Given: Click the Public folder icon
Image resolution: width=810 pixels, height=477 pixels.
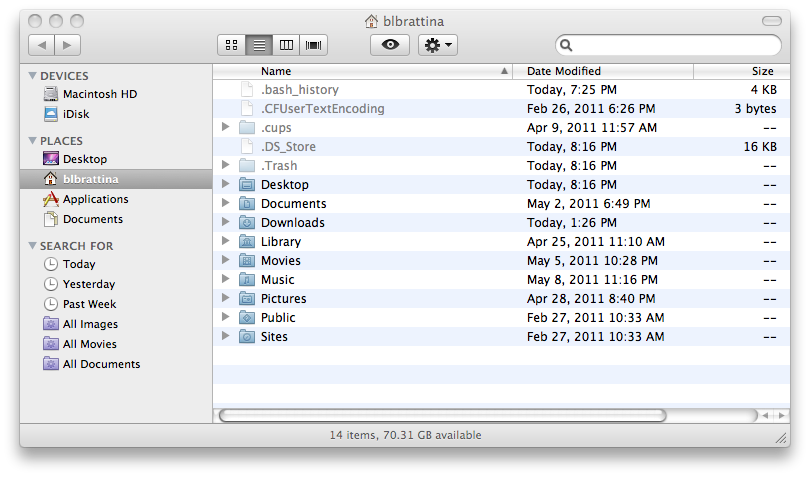Looking at the screenshot, I should 247,317.
